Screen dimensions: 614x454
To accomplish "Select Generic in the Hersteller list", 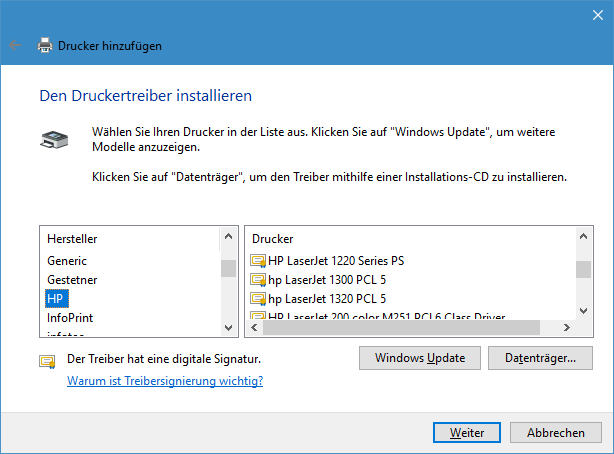I will coord(67,261).
